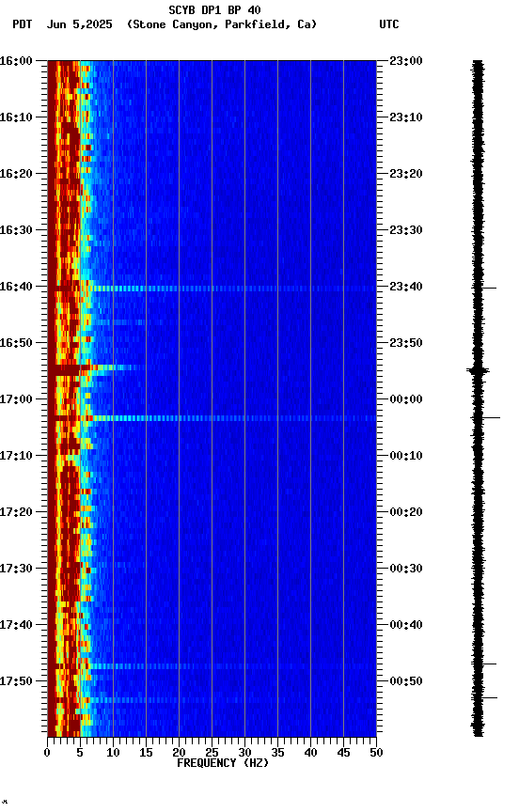Viewport: 519px width, 812px height.
Task: Click the '16:40' PDT time label
Action: (16, 287)
